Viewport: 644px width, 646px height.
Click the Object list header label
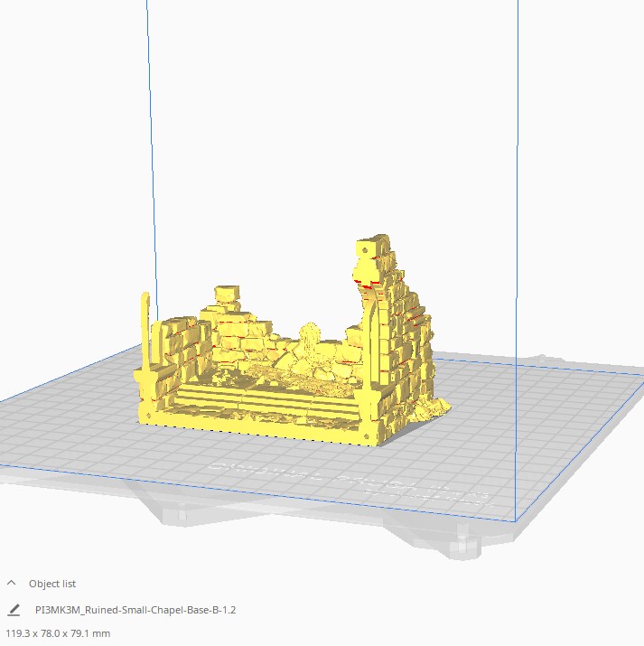[x=52, y=584]
